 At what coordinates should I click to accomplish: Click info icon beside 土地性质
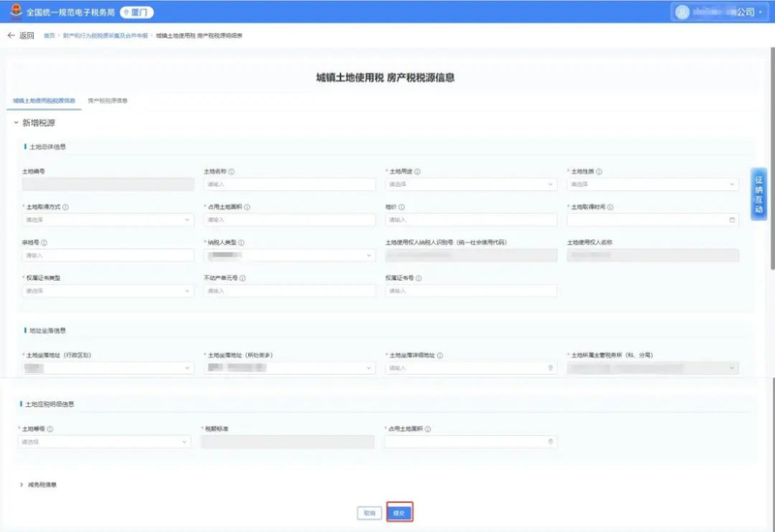point(599,172)
